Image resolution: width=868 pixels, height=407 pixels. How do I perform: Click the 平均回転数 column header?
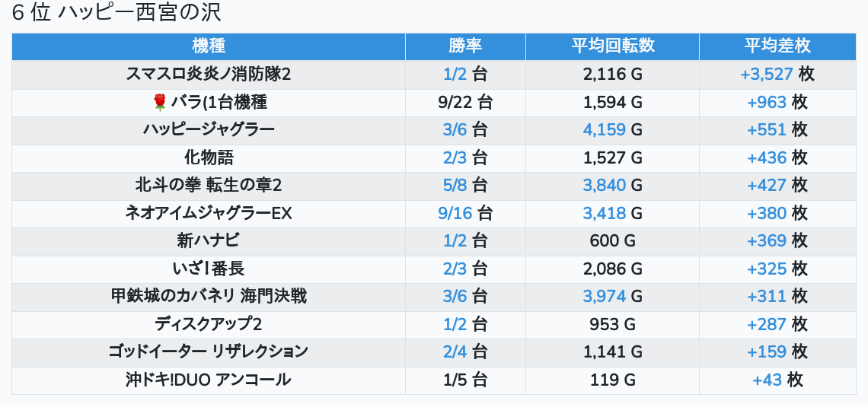click(612, 46)
